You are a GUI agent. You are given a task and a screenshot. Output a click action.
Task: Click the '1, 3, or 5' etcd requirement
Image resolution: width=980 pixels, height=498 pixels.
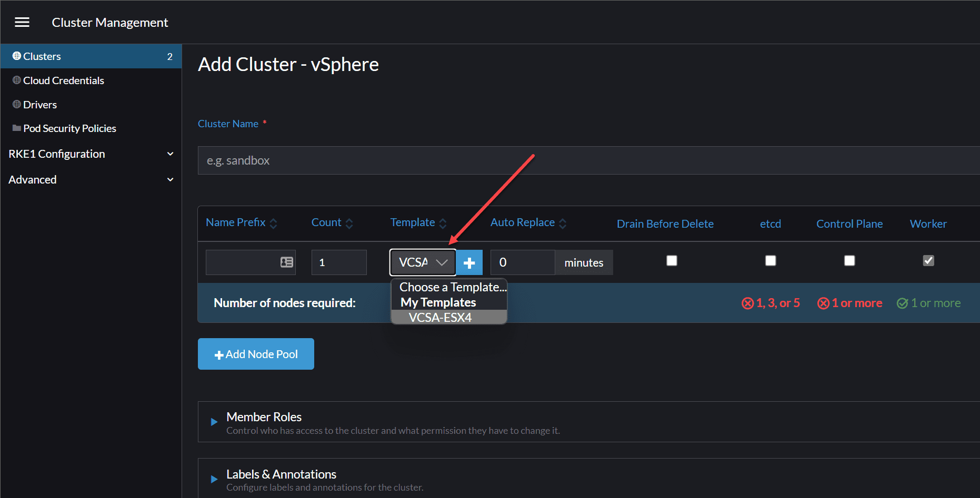pos(778,303)
